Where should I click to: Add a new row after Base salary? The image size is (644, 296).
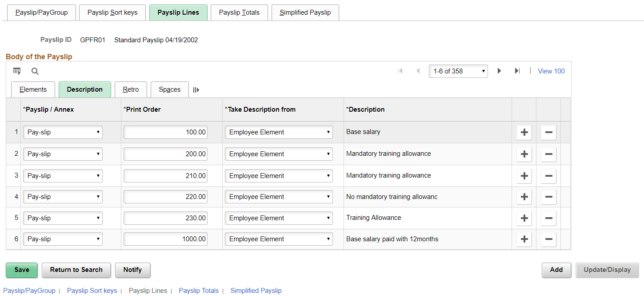pyautogui.click(x=524, y=132)
